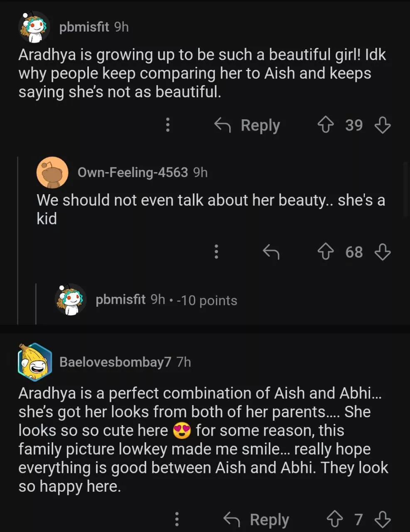Image resolution: width=410 pixels, height=532 pixels.
Task: Click reply arrow on Own-Feeling-4563's comment
Action: [x=271, y=252]
